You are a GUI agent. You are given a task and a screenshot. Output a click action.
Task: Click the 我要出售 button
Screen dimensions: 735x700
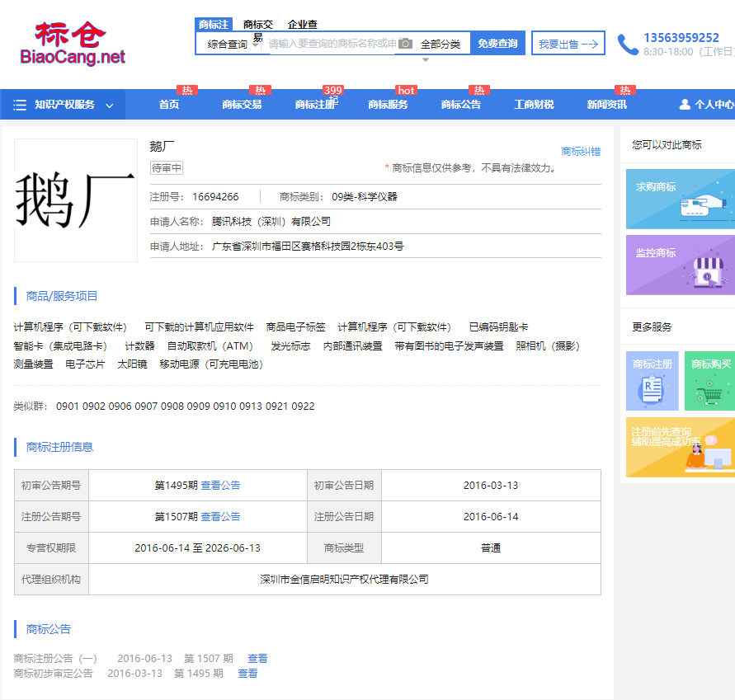click(x=568, y=43)
